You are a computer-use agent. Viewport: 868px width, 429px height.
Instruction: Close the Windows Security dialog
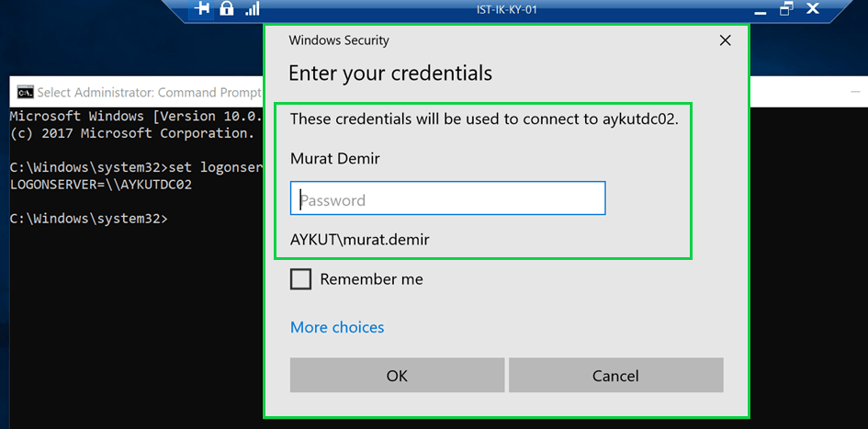pos(725,40)
